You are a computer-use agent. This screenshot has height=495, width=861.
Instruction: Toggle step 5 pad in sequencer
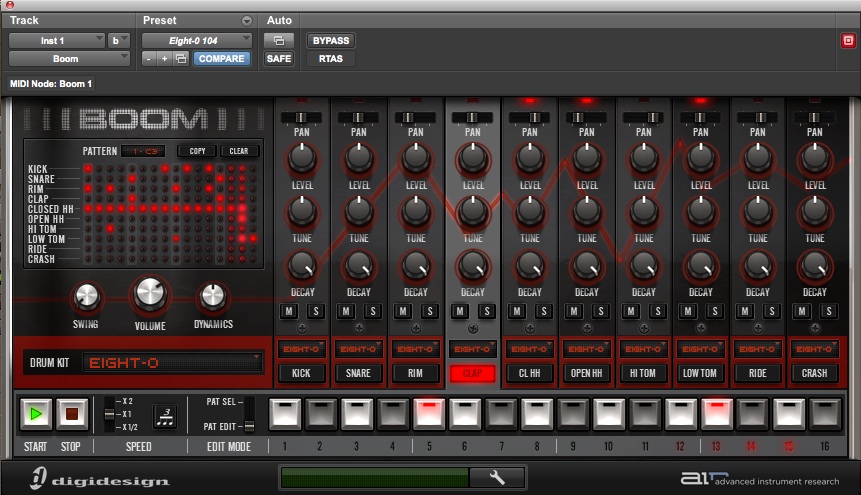coord(429,413)
